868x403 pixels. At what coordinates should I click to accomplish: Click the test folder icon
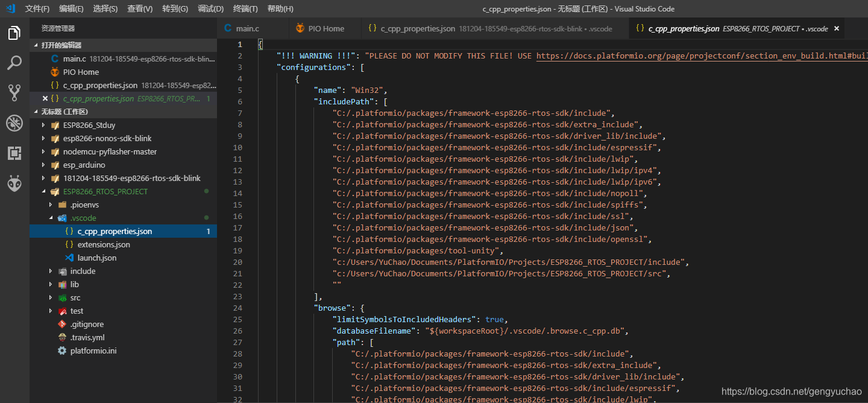pos(62,311)
